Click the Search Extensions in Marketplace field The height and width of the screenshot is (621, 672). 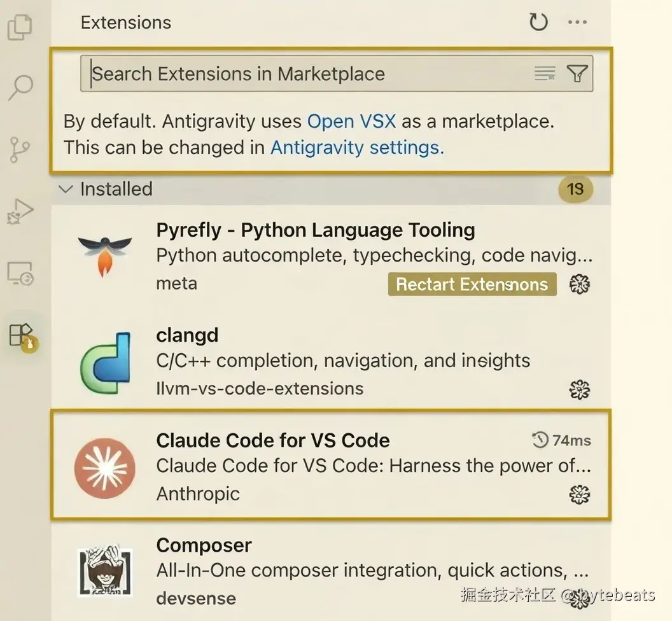(x=305, y=74)
